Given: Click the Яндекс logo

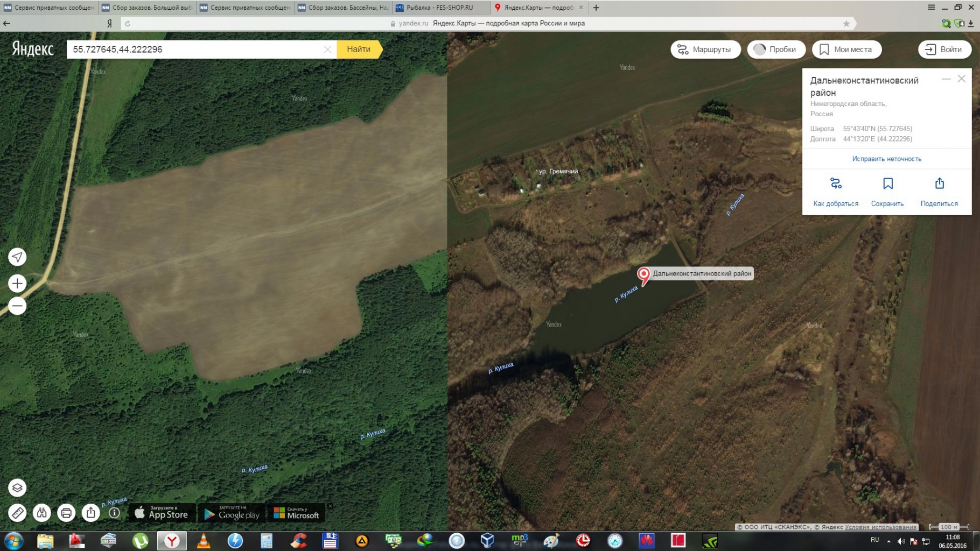Looking at the screenshot, I should coord(33,49).
